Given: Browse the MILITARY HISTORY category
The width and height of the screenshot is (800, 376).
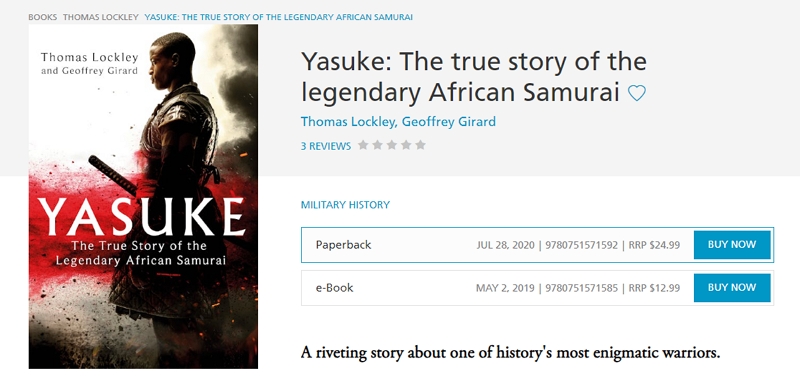Looking at the screenshot, I should [345, 205].
